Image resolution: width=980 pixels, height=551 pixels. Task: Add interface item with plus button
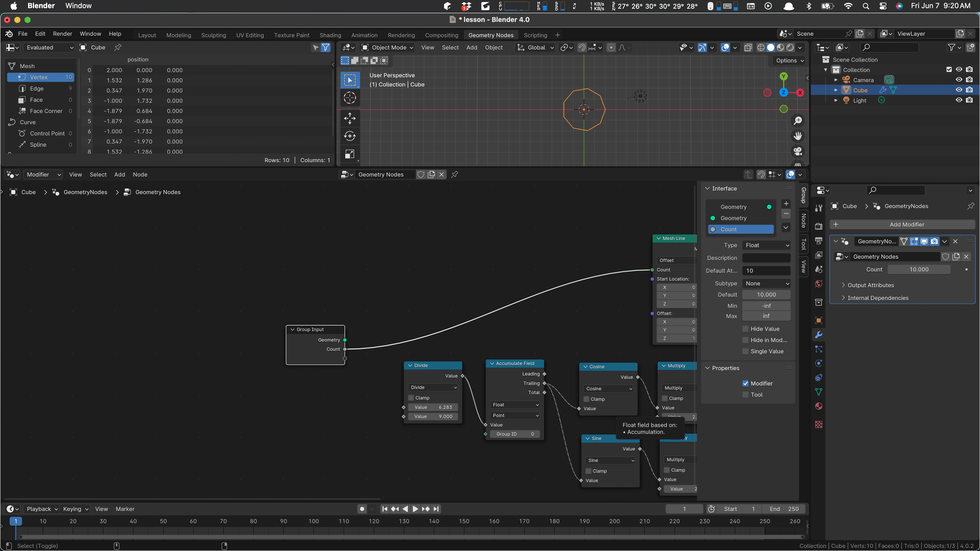coord(786,204)
